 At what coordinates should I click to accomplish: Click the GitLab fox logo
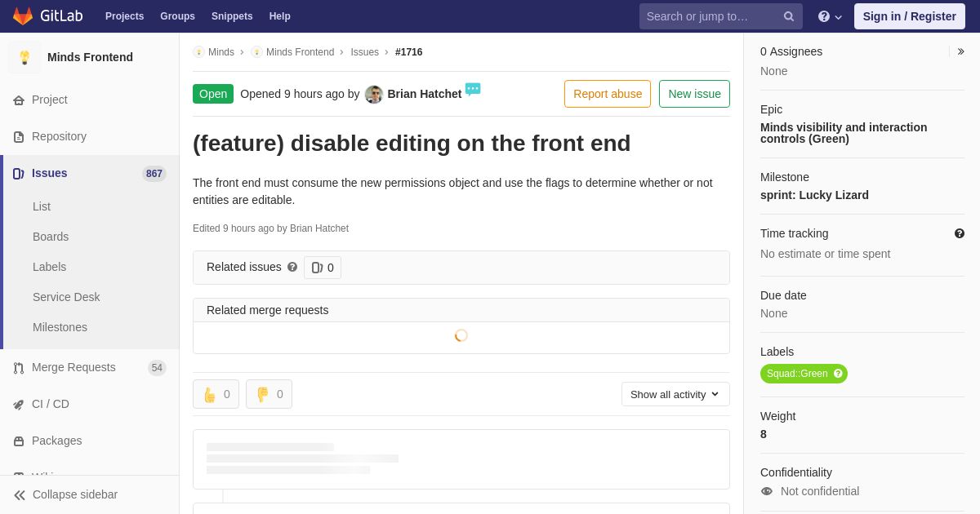coord(23,16)
